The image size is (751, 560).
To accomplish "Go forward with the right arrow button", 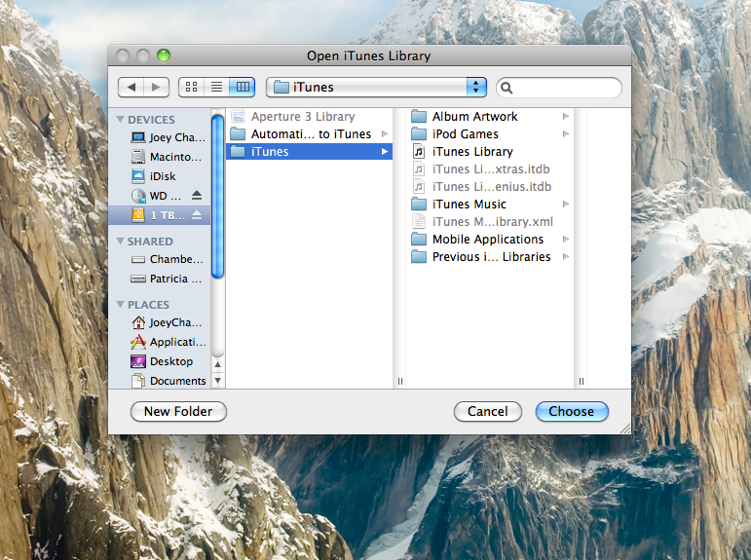I will pos(156,88).
